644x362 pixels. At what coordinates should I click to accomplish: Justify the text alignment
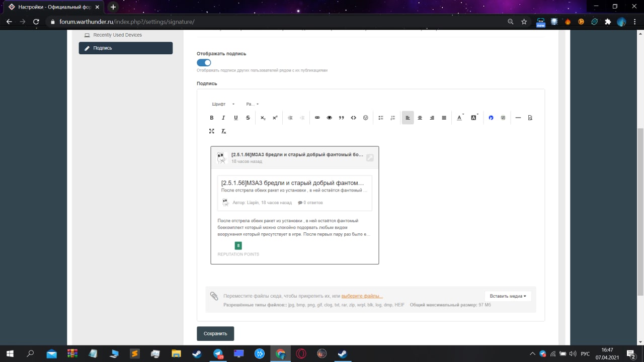[444, 118]
